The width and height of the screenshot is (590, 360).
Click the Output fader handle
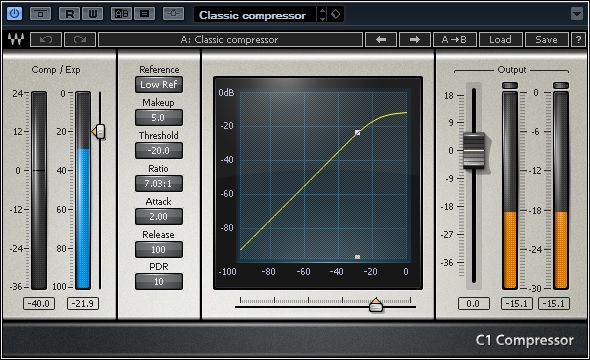click(x=474, y=150)
